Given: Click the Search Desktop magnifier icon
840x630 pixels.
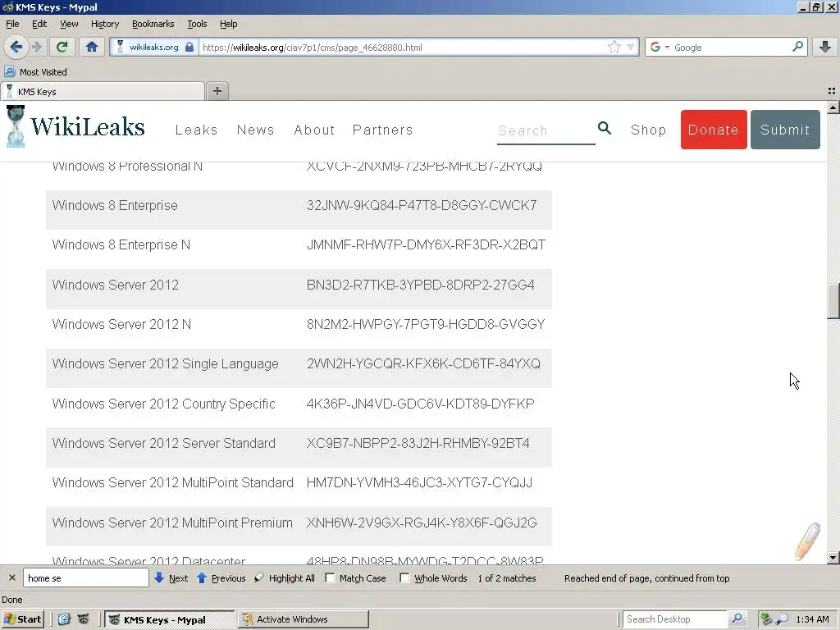Looking at the screenshot, I should [x=737, y=619].
